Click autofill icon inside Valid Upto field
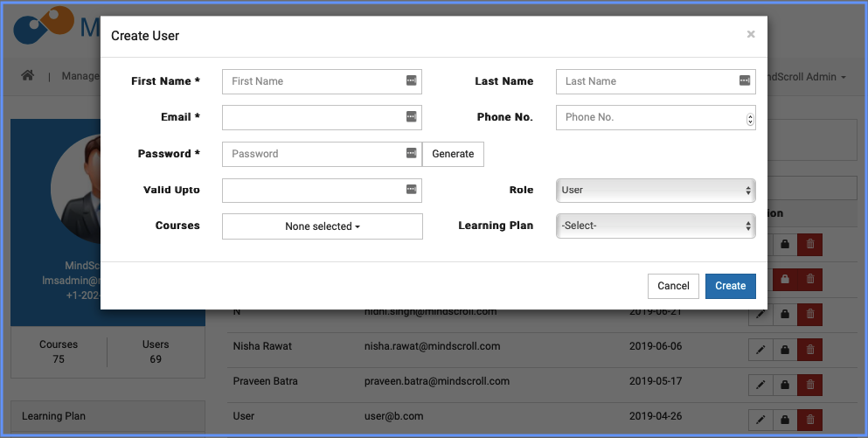 coord(412,190)
